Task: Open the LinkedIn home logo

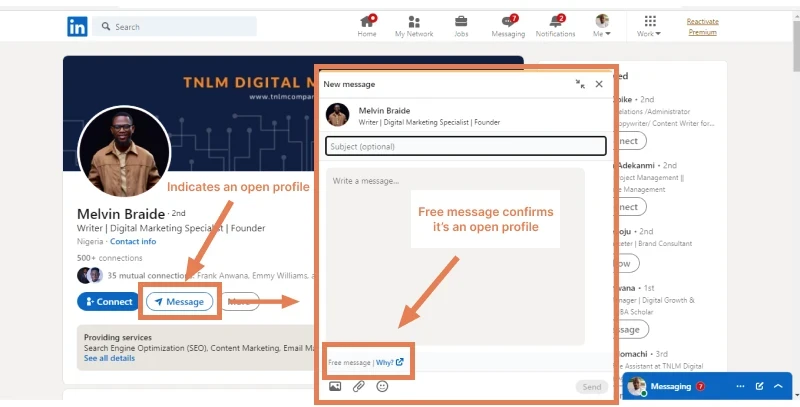Action: pyautogui.click(x=77, y=27)
